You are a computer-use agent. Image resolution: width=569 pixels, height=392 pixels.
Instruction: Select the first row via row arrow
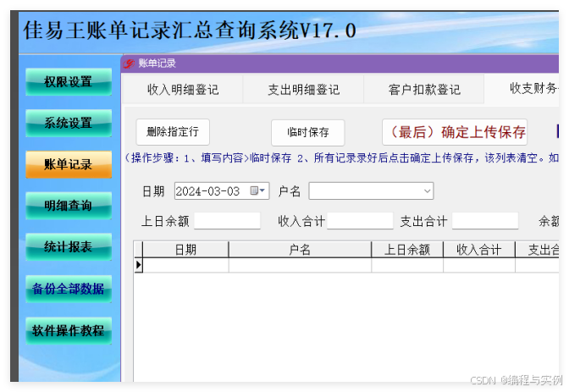point(138,265)
